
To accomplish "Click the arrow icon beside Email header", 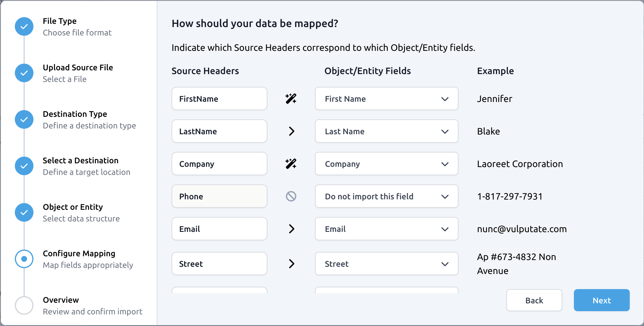I will coord(291,229).
